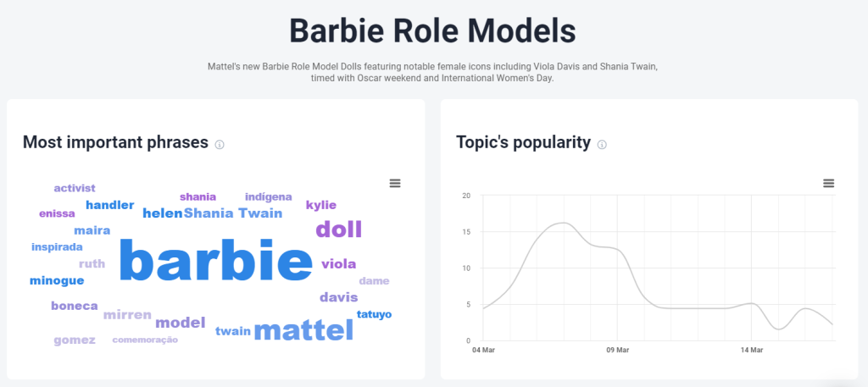The image size is (868, 387).
Task: Open the word cloud chart hamburger menu
Action: coord(395,183)
